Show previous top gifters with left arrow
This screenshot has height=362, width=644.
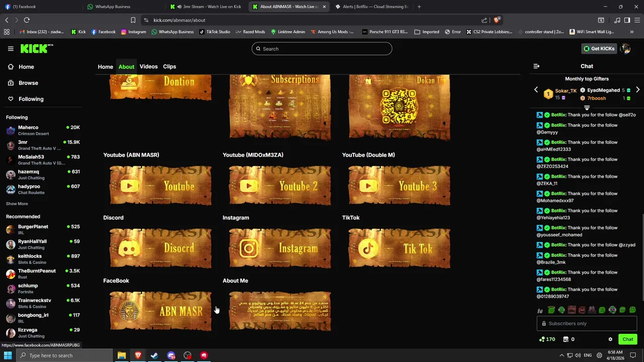coord(536,90)
